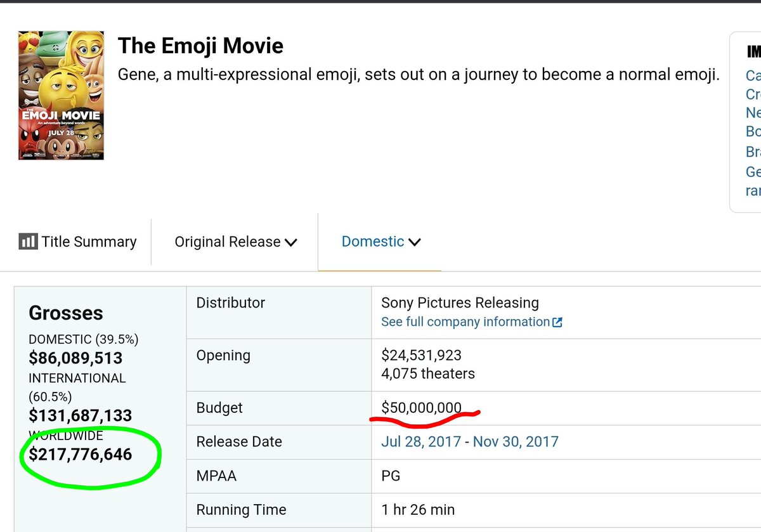Image resolution: width=761 pixels, height=532 pixels.
Task: Click the Grosses heading
Action: [66, 313]
